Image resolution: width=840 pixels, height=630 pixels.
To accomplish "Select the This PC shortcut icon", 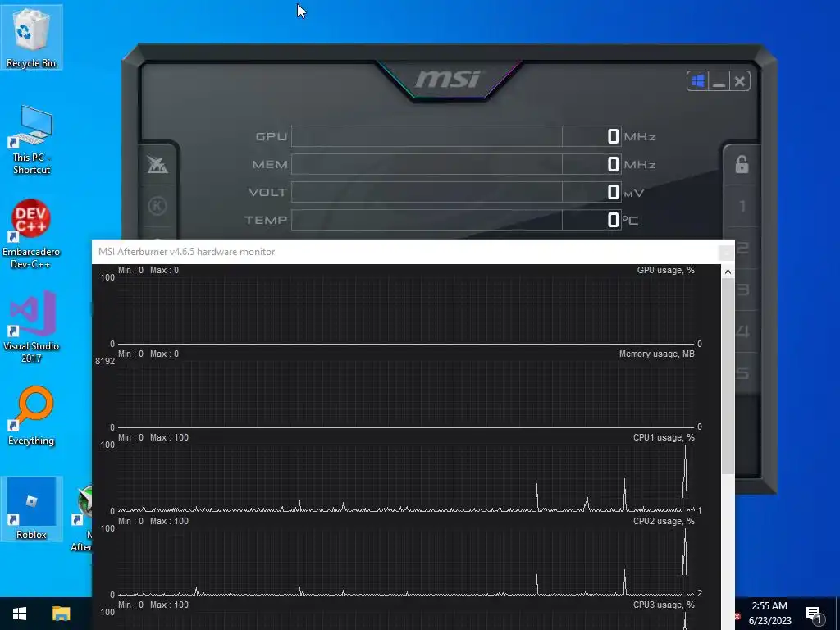I will click(31, 139).
